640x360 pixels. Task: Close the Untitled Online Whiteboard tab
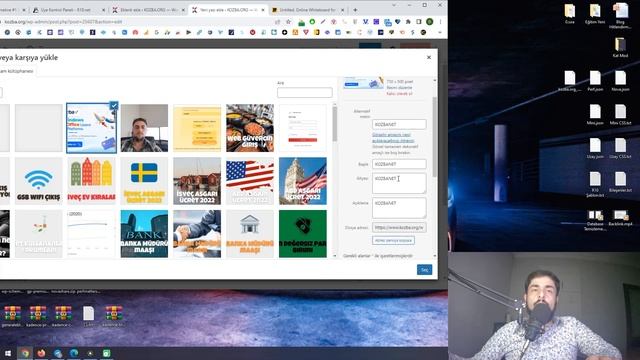coord(342,10)
